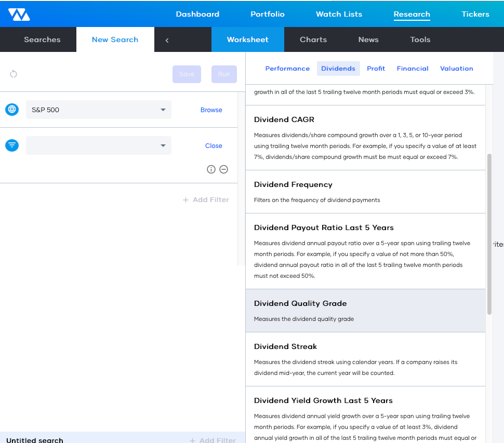Show Profit filter category
The height and width of the screenshot is (443, 504).
pyautogui.click(x=376, y=69)
